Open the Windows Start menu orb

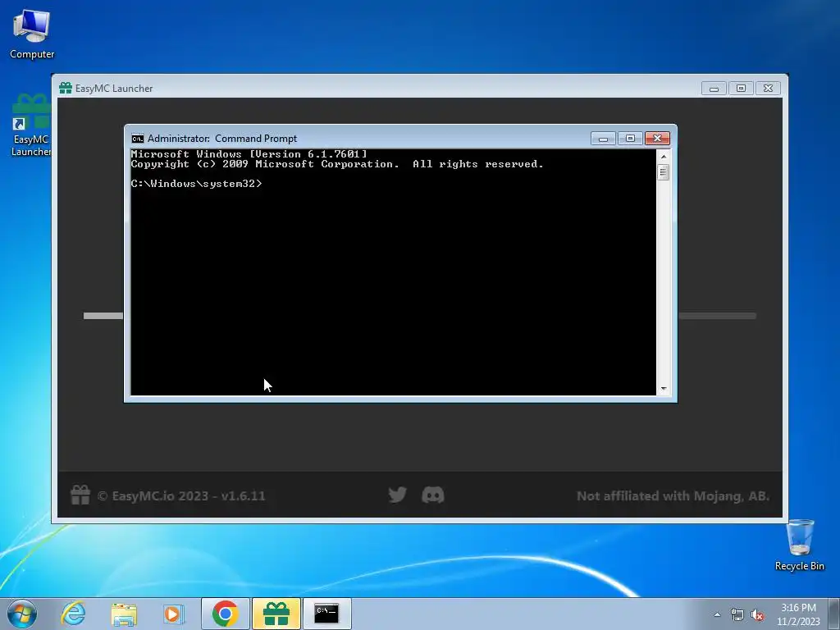22,614
